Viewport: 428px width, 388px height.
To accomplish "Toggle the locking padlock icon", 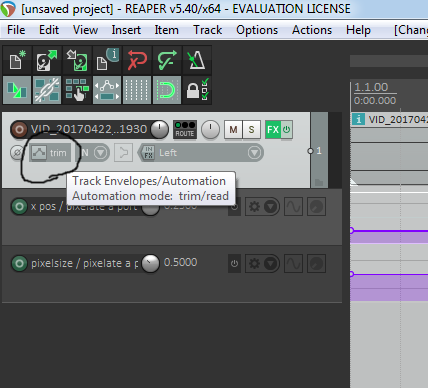I will click(x=197, y=90).
